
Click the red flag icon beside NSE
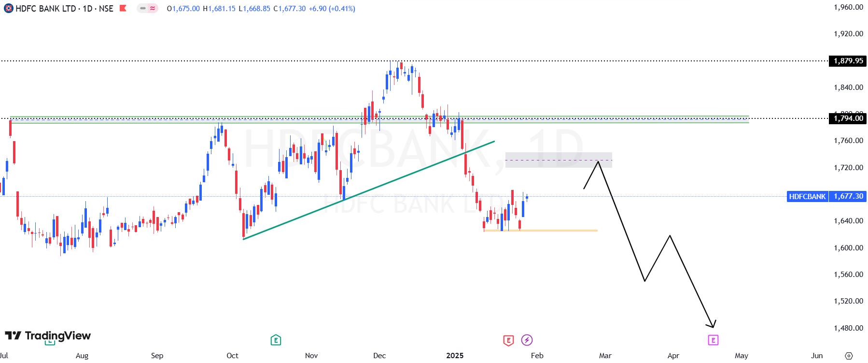123,8
